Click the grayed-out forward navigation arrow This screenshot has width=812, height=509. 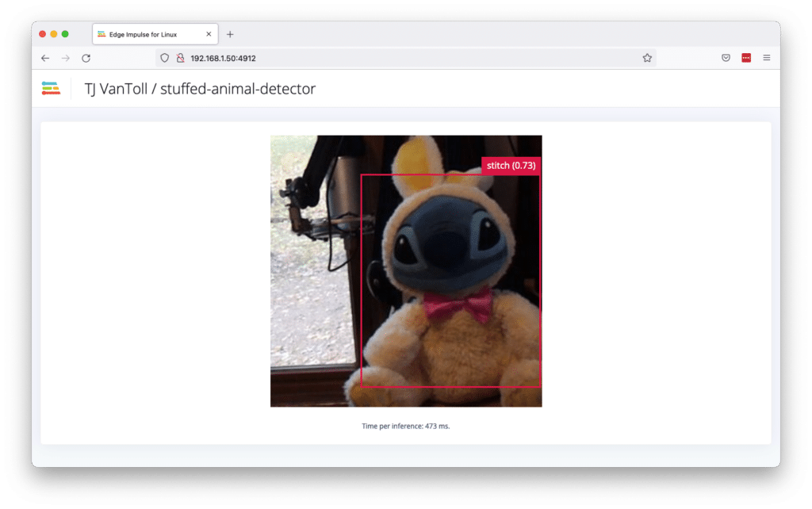pyautogui.click(x=65, y=57)
